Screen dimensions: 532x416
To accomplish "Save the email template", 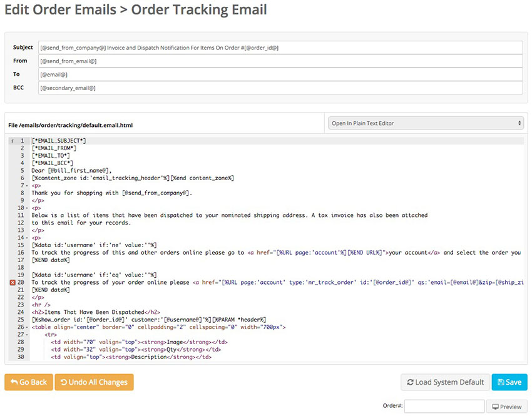I will point(509,382).
